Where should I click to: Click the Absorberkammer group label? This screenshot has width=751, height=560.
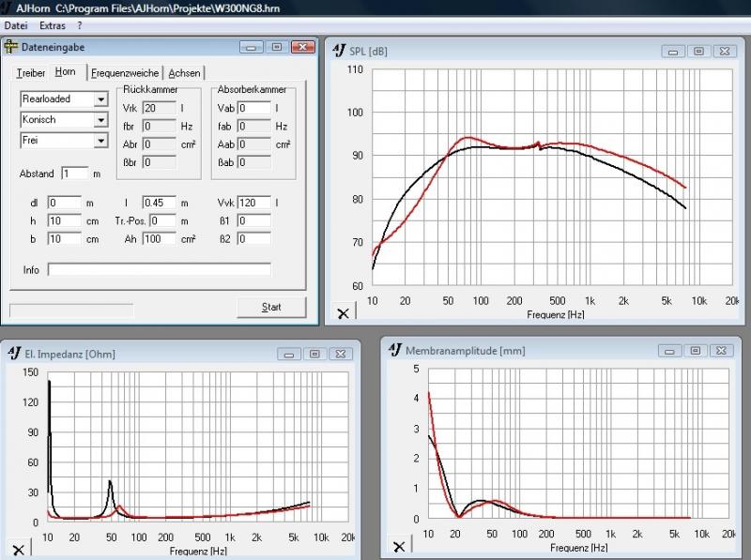point(252,89)
